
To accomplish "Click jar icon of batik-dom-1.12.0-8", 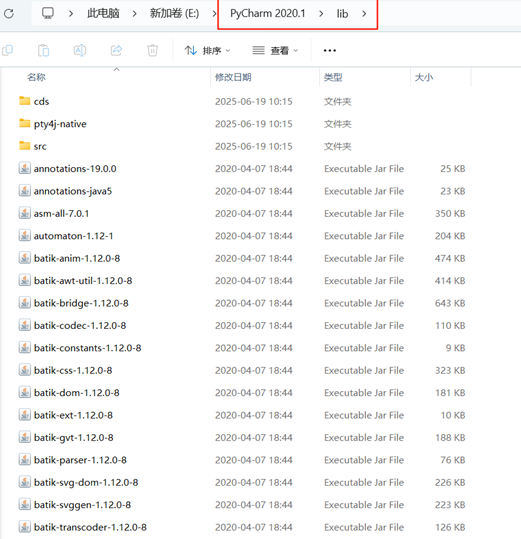I will coord(24,392).
